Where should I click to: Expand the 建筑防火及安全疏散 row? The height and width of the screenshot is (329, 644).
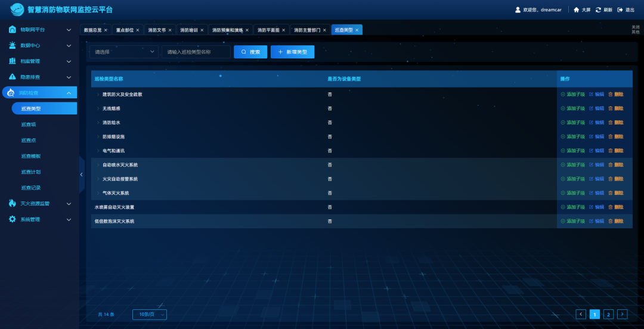[98, 94]
